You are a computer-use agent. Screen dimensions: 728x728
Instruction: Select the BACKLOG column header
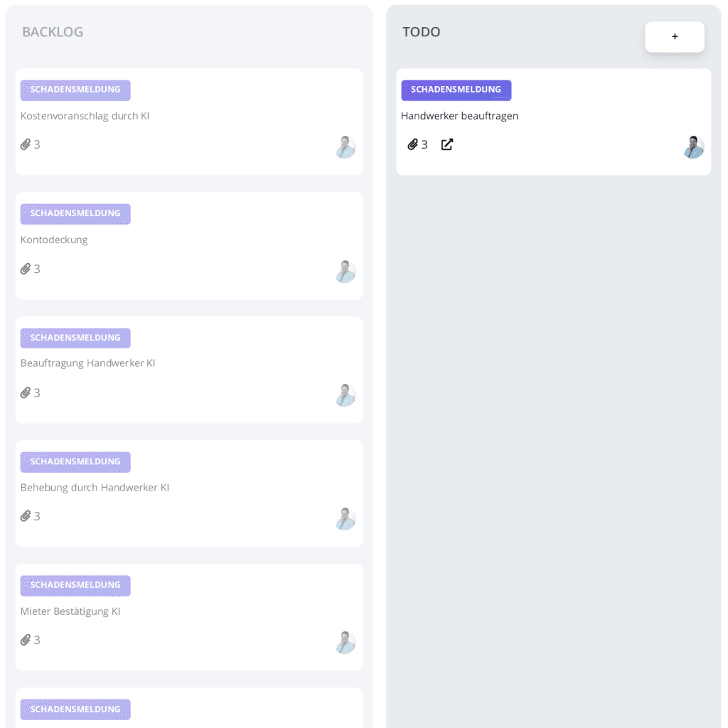[53, 32]
